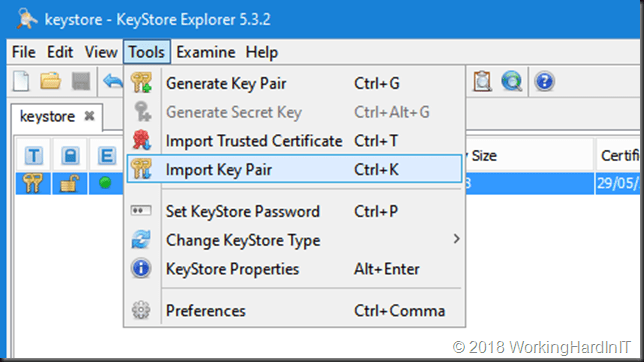This screenshot has width=644, height=362.
Task: Click the Import Trusted Certificate ribbon icon
Action: click(x=141, y=140)
